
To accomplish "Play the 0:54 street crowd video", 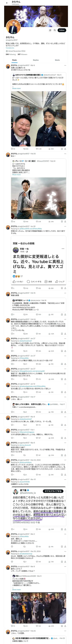I will (39, 608).
